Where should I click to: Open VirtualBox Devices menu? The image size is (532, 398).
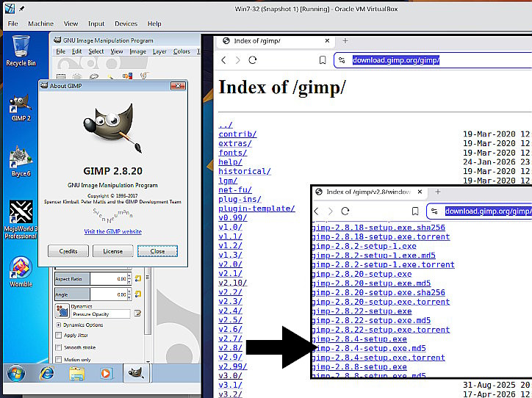[x=126, y=23]
